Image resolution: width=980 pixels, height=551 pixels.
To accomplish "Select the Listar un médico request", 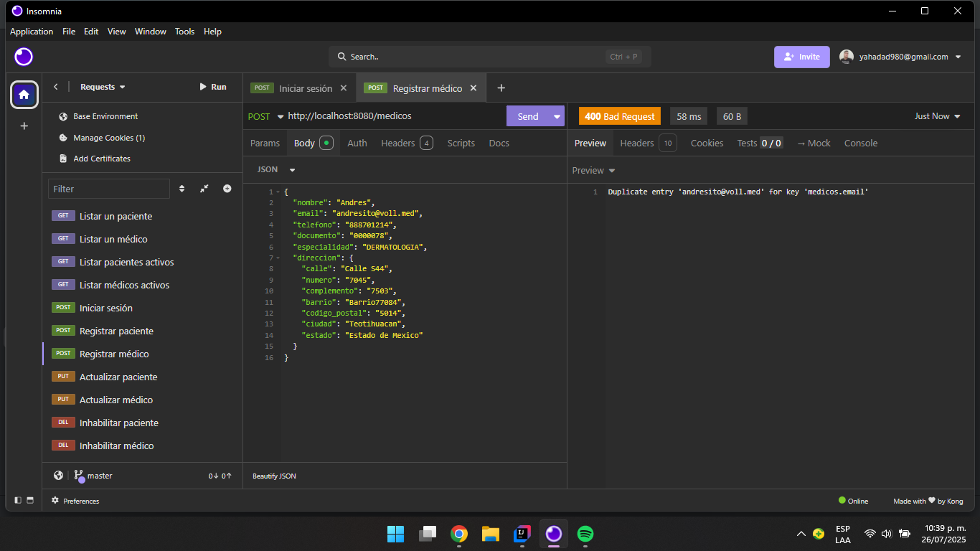I will coord(142,239).
